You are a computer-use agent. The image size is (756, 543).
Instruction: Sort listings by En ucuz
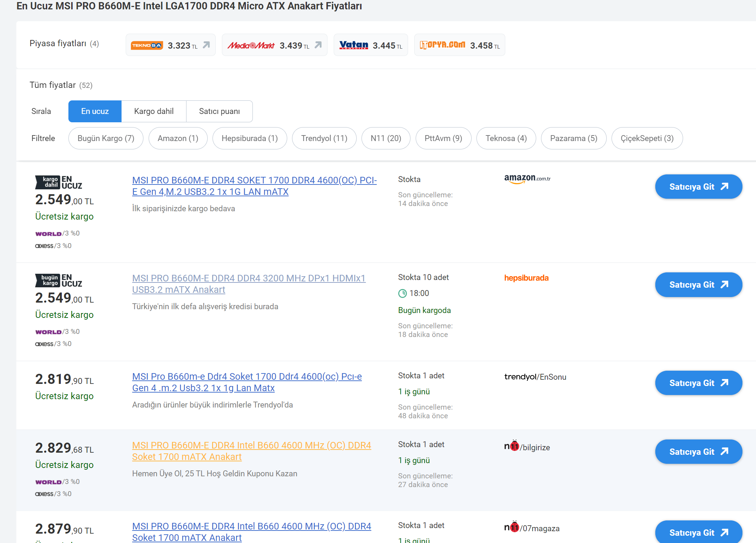pyautogui.click(x=95, y=111)
